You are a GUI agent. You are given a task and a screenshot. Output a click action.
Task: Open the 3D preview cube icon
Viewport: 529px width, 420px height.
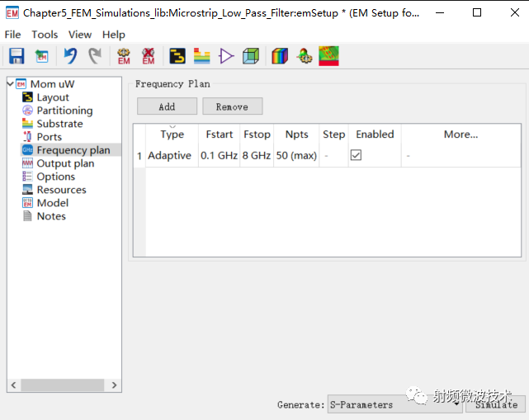click(251, 56)
